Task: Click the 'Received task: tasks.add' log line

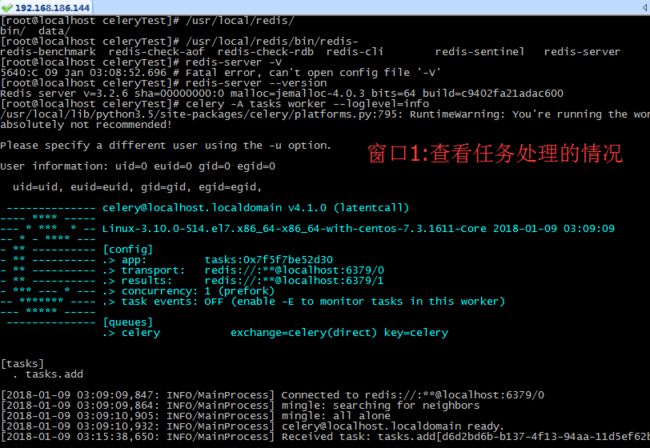Action: pos(325,436)
